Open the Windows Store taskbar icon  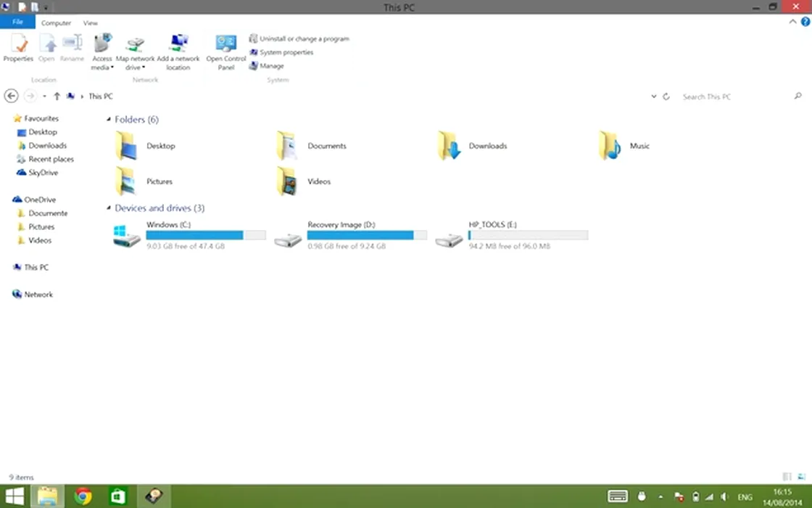[x=118, y=496]
